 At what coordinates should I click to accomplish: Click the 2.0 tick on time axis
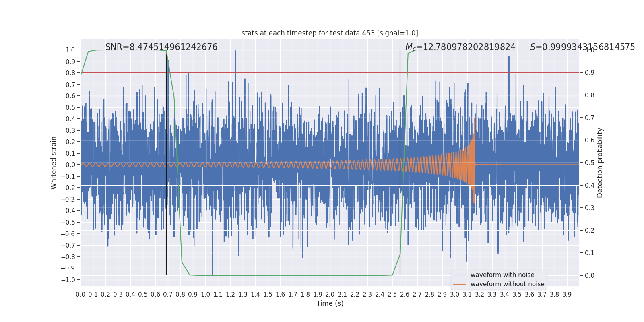click(x=330, y=295)
